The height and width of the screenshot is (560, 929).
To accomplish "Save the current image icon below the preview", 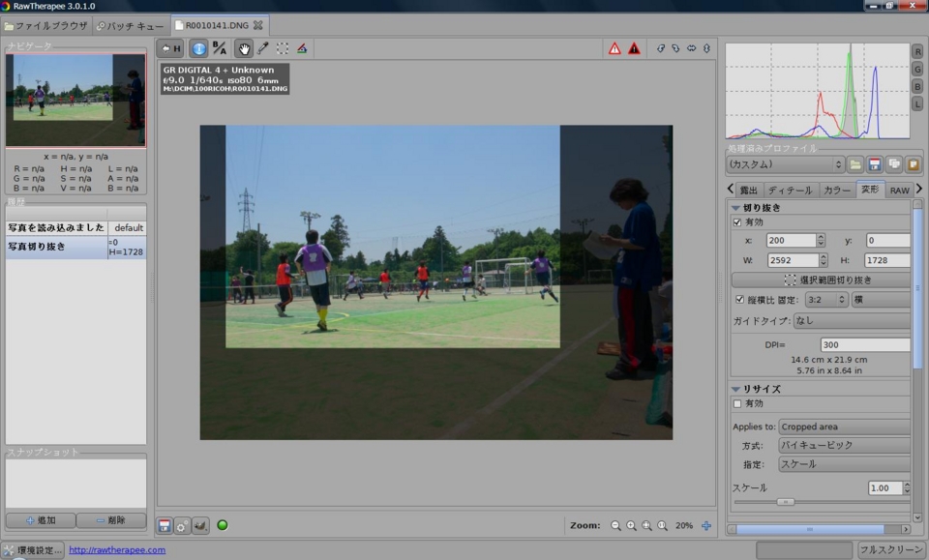I will 165,526.
